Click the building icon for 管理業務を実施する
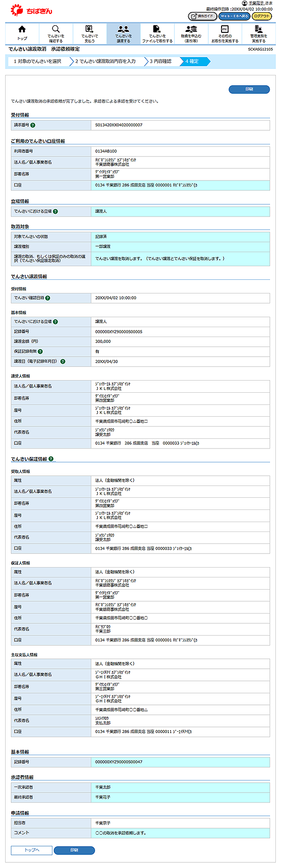 click(259, 30)
